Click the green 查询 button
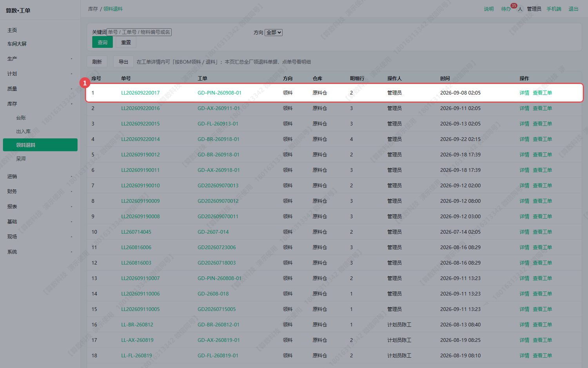Screen dimensions: 588x368 click(x=102, y=42)
